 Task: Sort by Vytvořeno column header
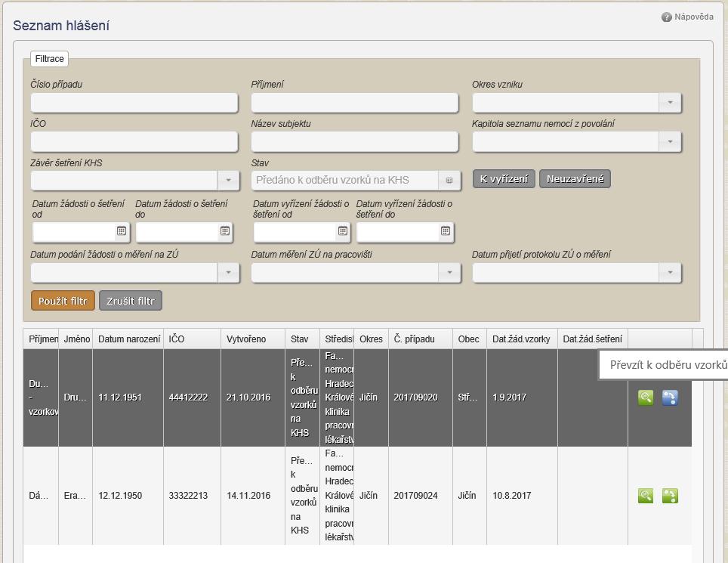pyautogui.click(x=253, y=339)
